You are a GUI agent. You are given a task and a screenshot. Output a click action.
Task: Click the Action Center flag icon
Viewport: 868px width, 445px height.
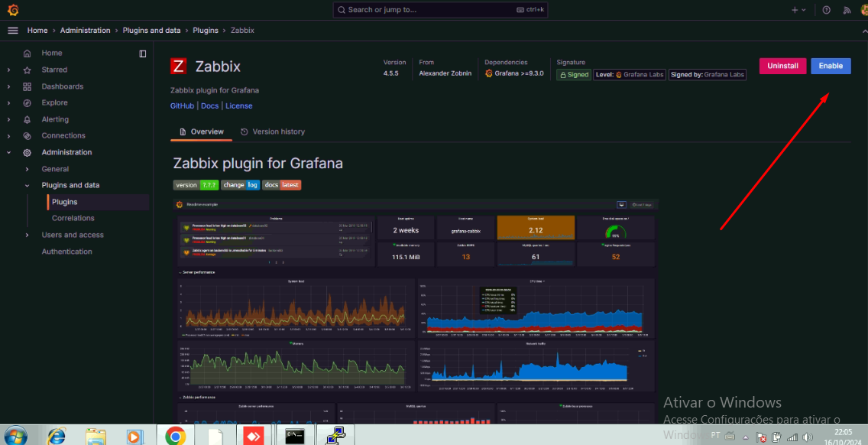pyautogui.click(x=762, y=437)
